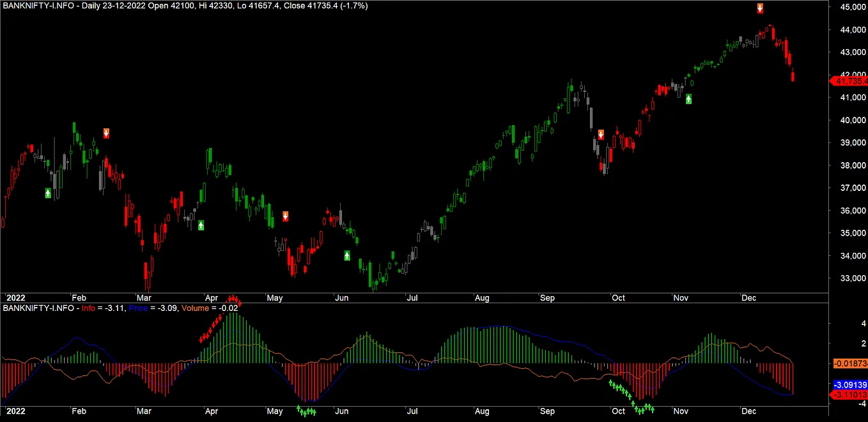Click the Jun label on indicator pane axis

coord(342,411)
